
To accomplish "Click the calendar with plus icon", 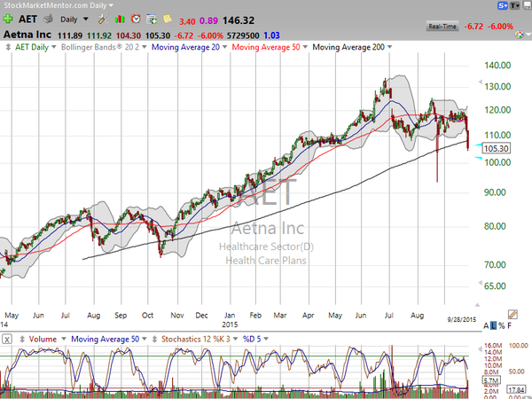I will click(152, 19).
